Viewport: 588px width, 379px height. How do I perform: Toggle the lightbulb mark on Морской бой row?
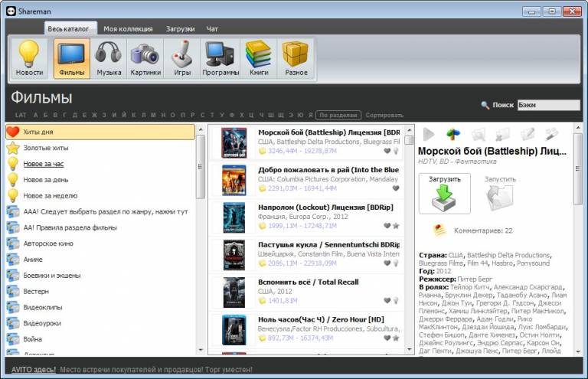coord(396,151)
